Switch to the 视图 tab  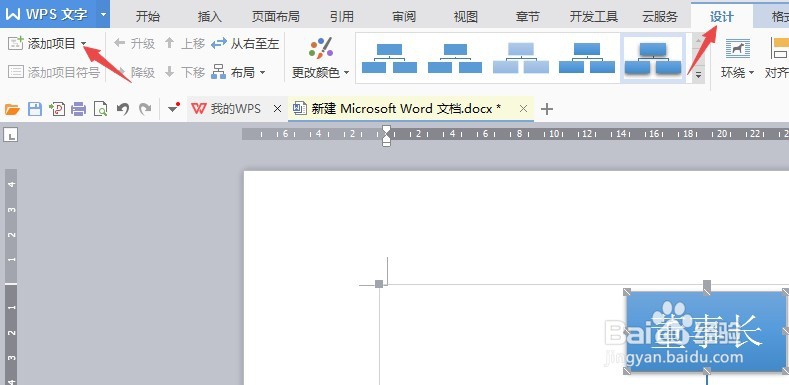coord(465,17)
